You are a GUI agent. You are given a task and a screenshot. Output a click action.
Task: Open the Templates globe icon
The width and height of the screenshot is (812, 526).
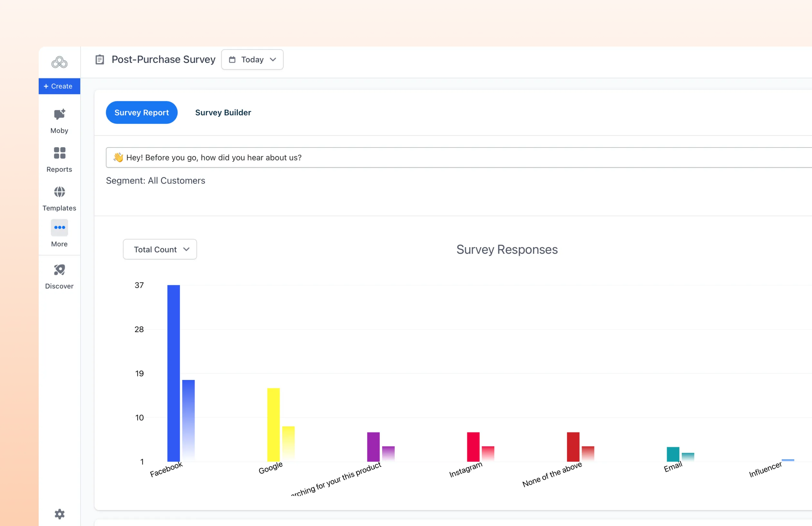pos(59,192)
